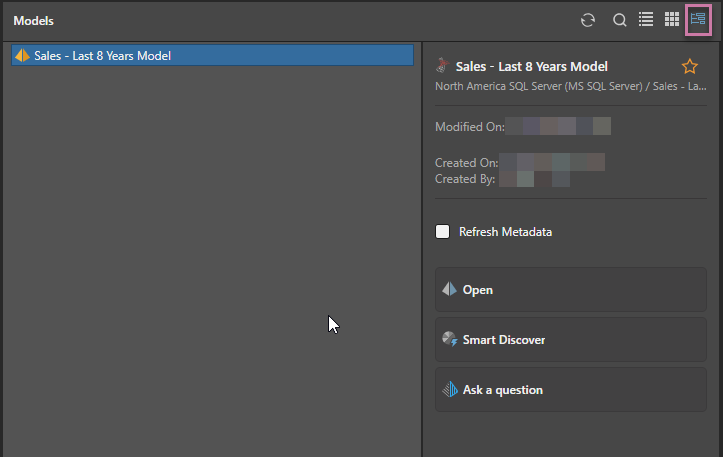Mark the model as favorite with star
The height and width of the screenshot is (457, 723).
689,67
